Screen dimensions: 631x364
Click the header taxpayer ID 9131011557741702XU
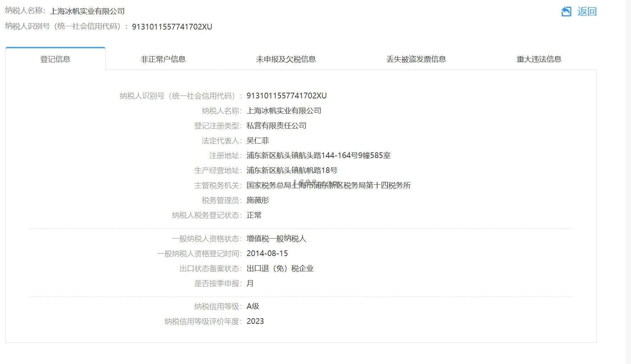172,27
